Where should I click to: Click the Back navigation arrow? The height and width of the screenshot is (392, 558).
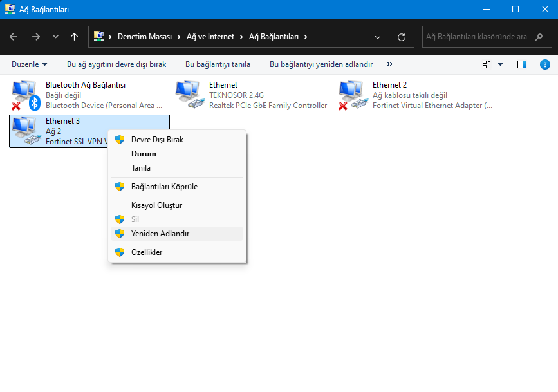click(x=14, y=37)
